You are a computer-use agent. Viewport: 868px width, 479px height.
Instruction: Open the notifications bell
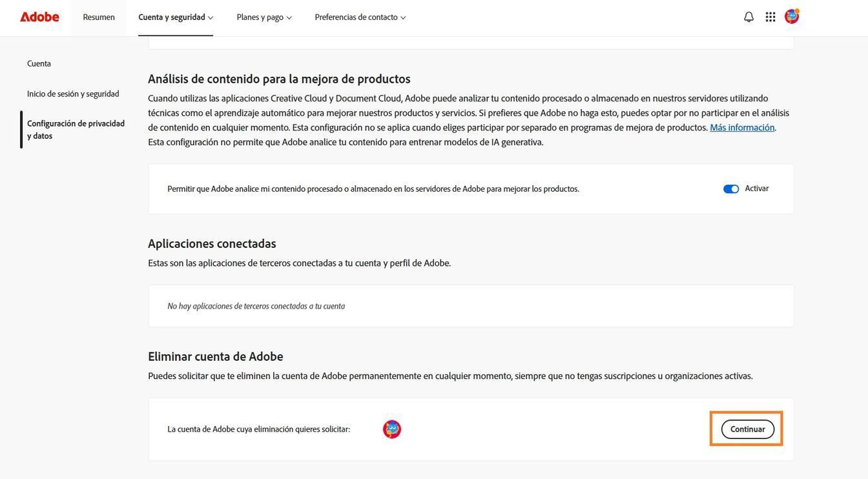749,17
